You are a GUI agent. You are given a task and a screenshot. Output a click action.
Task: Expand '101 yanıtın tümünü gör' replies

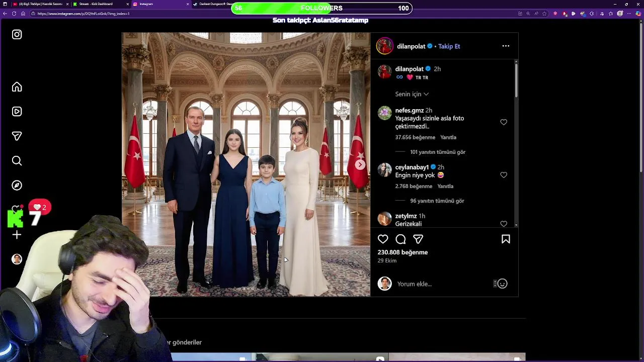pos(438,152)
